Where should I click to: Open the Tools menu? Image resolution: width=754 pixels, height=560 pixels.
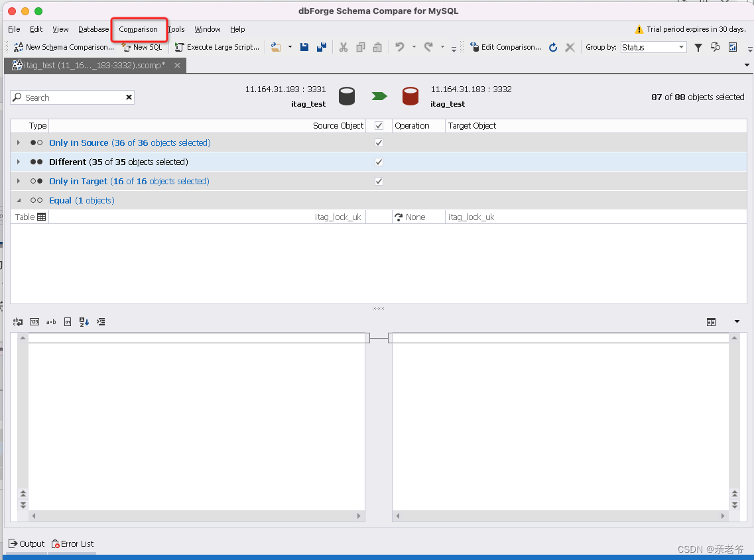176,29
